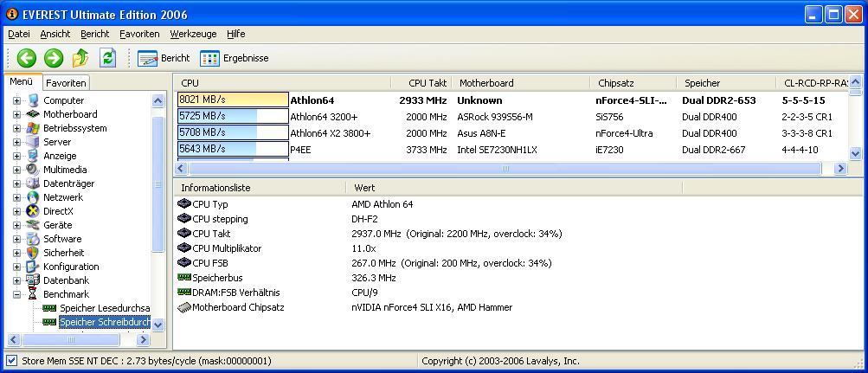Expand the Motherboard tree node

pos(16,114)
